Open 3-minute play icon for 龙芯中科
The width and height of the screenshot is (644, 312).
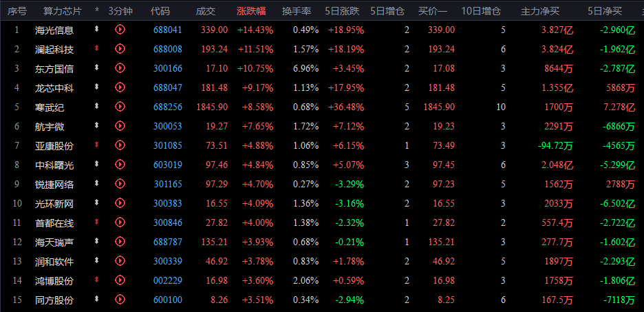pos(120,87)
